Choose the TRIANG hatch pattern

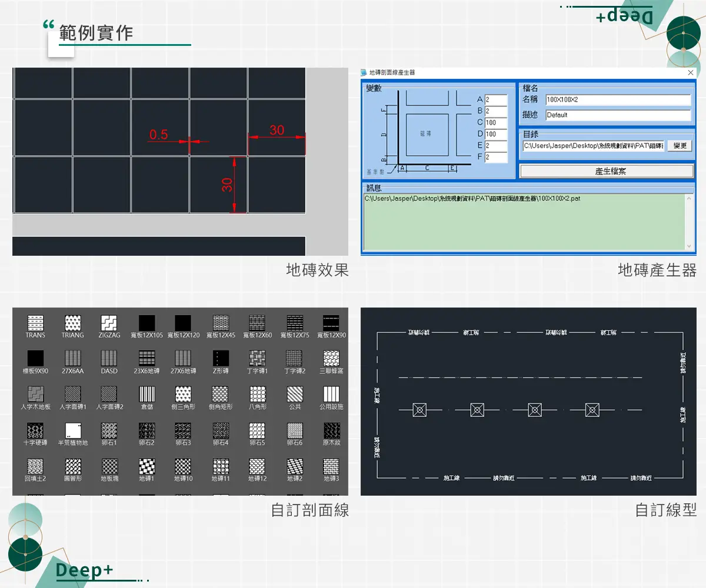pos(72,323)
